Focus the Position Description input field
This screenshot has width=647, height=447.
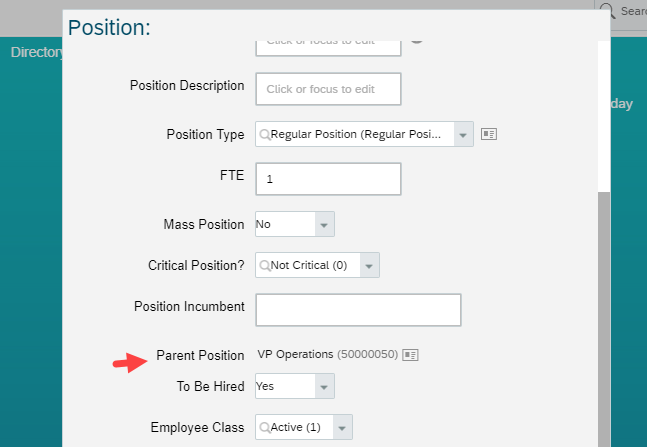(328, 89)
